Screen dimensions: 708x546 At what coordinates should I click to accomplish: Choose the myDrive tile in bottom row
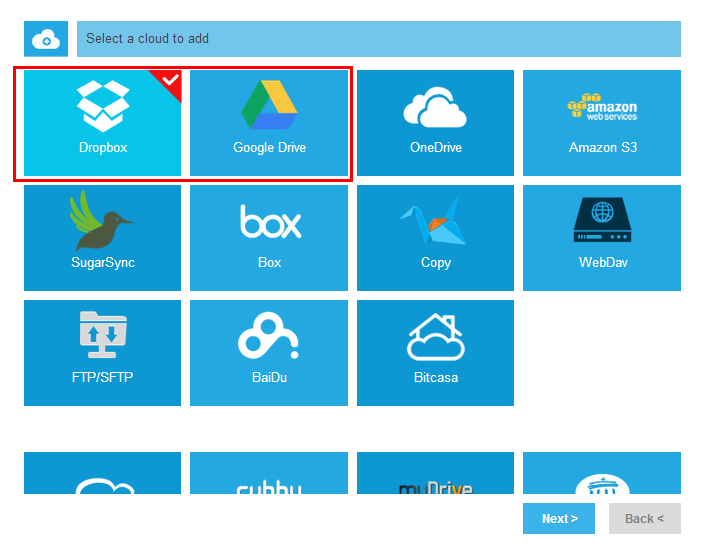(435, 473)
